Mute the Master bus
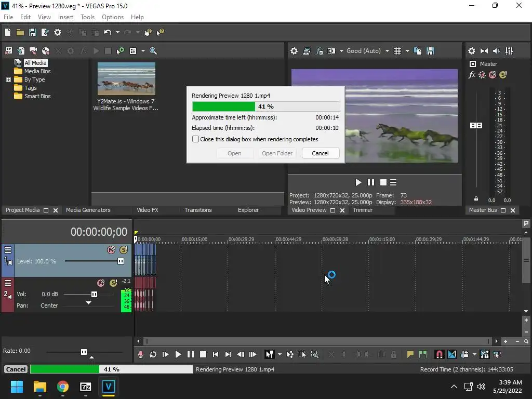Image resolution: width=532 pixels, height=399 pixels. (x=493, y=75)
